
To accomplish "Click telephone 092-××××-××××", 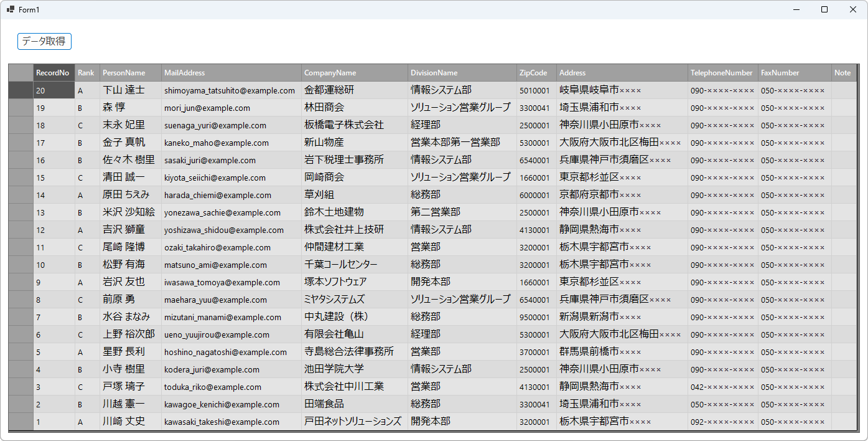I will (722, 422).
